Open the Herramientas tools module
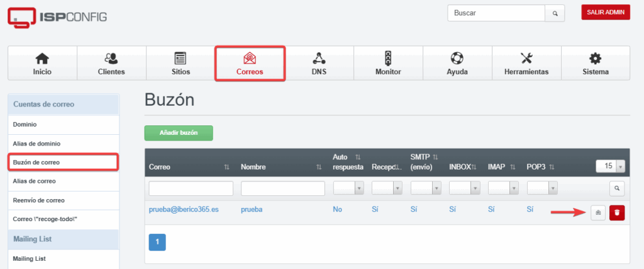Image resolution: width=644 pixels, height=269 pixels. point(526,63)
